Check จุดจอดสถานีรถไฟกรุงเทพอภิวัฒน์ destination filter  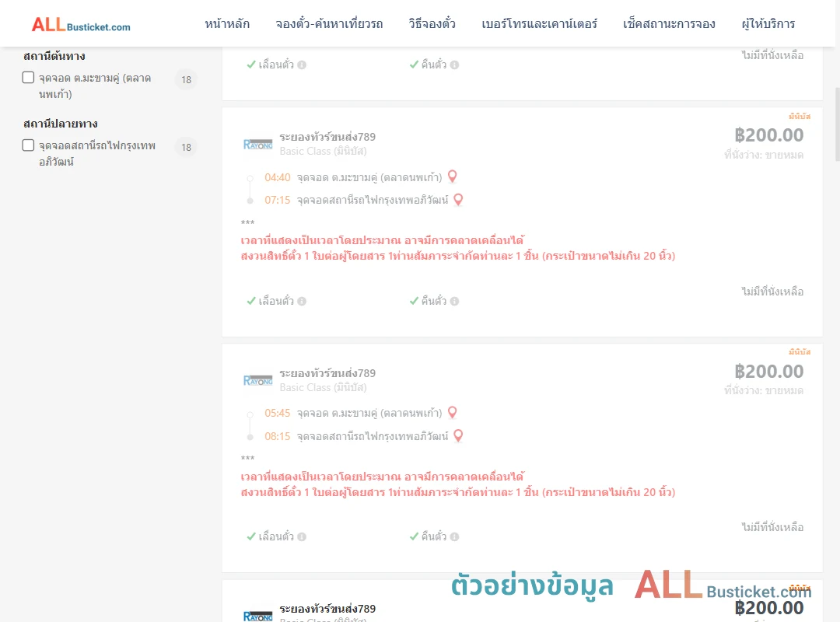[29, 145]
